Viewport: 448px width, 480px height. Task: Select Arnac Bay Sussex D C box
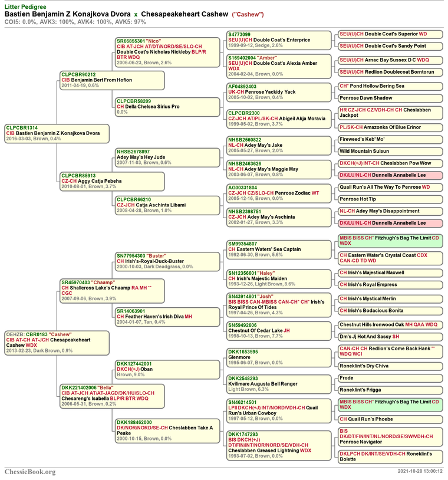390,60
